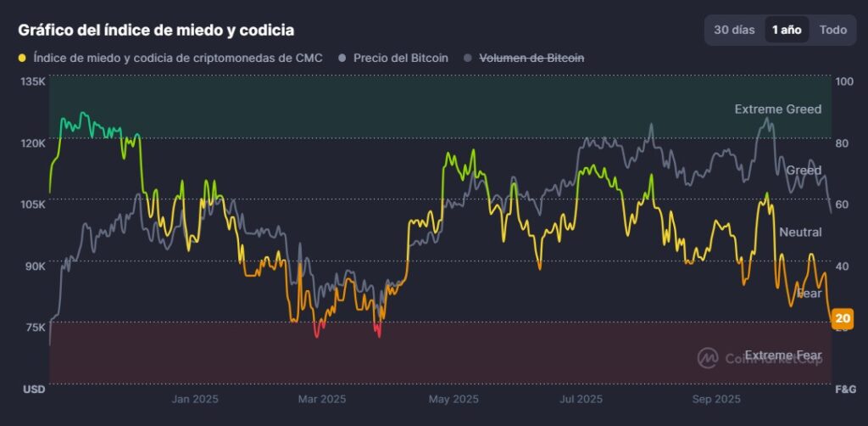Show the Todo time range
The width and height of the screenshot is (868, 426).
832,30
